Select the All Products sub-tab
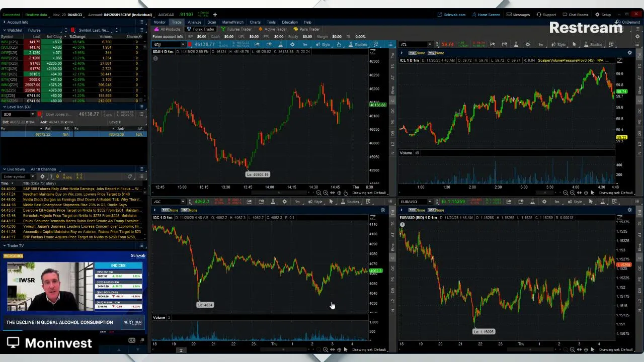Image resolution: width=644 pixels, height=362 pixels. click(168, 29)
